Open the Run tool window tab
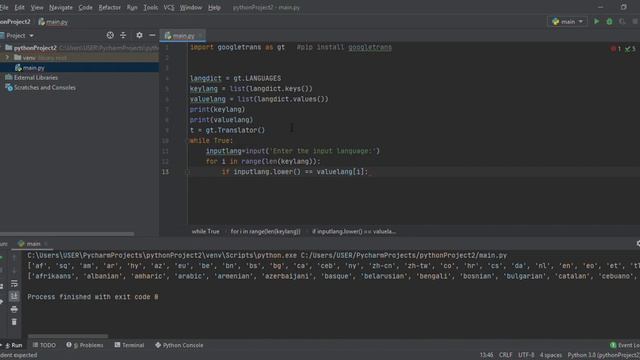Image resolution: width=640 pixels, height=360 pixels. (13, 345)
